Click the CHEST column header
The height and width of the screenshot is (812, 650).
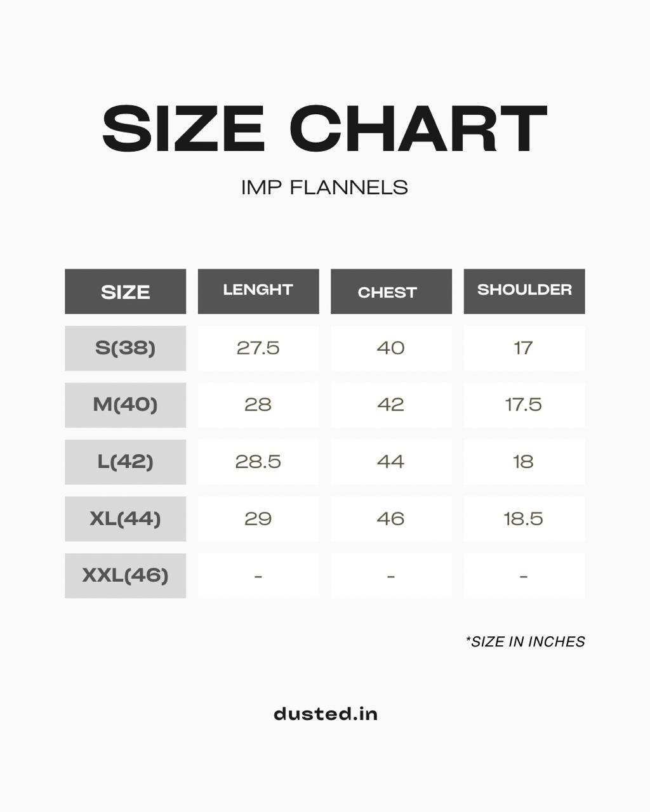[391, 291]
